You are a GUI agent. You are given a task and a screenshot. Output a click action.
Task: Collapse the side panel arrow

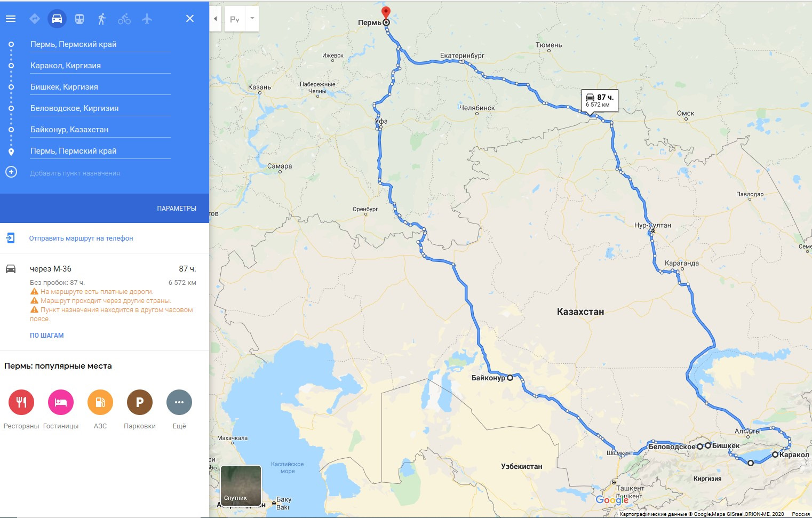coord(216,19)
